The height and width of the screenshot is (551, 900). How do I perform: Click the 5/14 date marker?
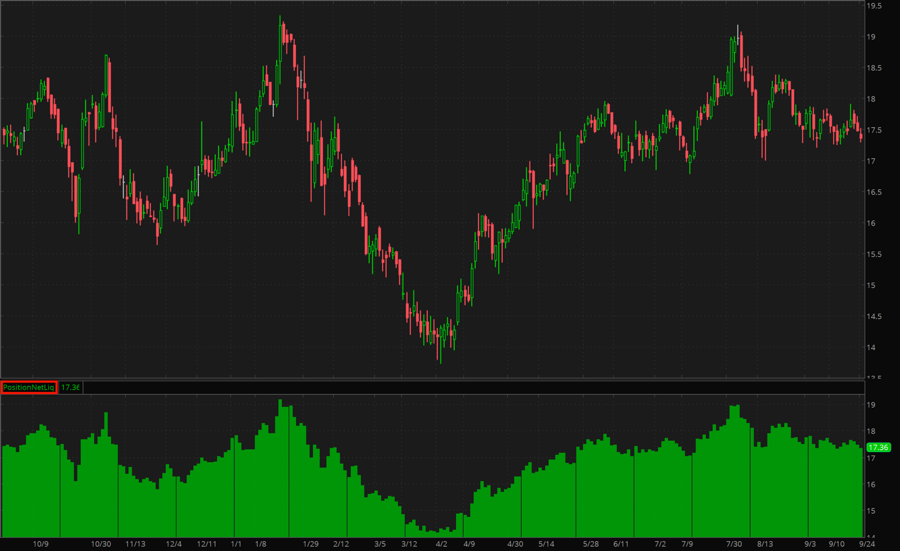coord(546,544)
